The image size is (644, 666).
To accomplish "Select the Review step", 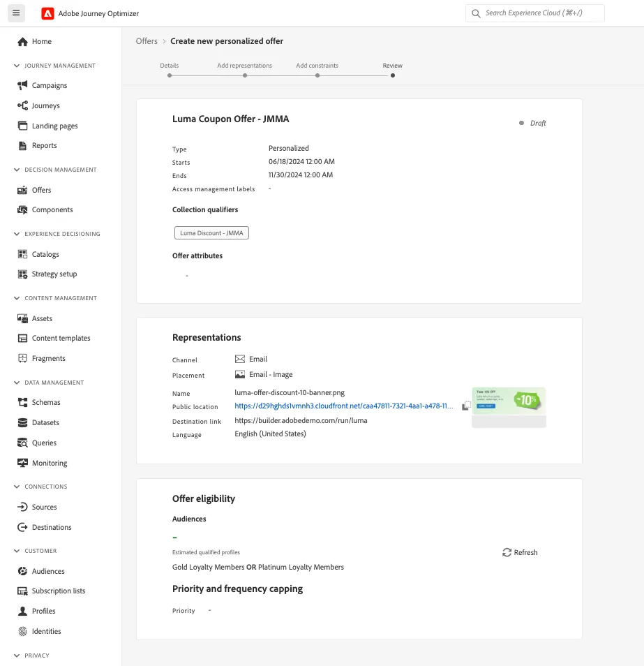I will 393,70.
